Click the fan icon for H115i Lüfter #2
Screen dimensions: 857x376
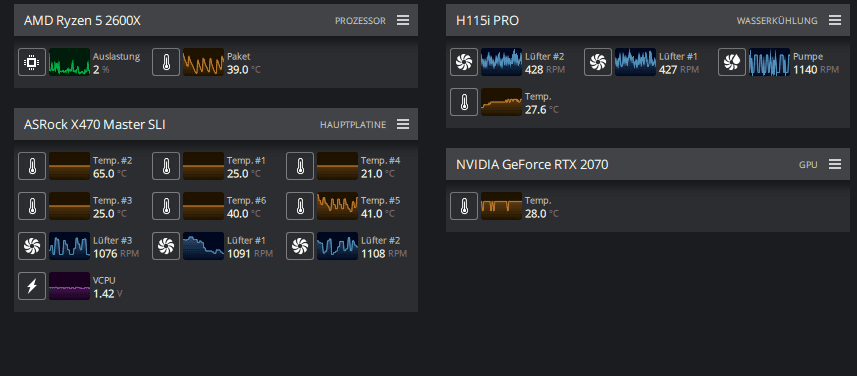click(464, 62)
